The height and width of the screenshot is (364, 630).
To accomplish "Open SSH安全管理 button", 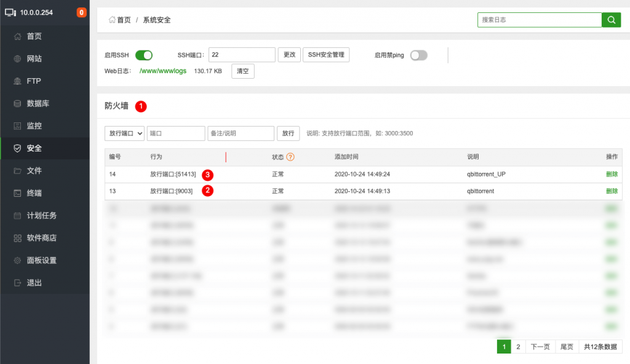I will click(326, 55).
